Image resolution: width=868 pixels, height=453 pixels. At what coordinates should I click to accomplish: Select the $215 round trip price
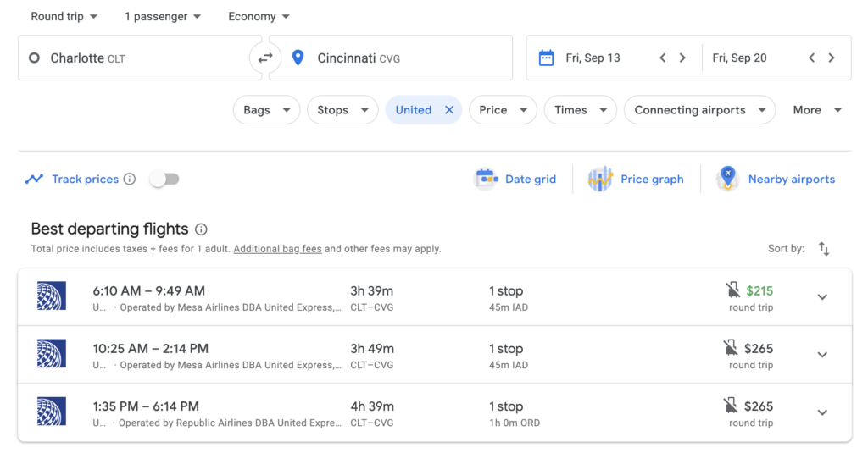[x=759, y=291]
